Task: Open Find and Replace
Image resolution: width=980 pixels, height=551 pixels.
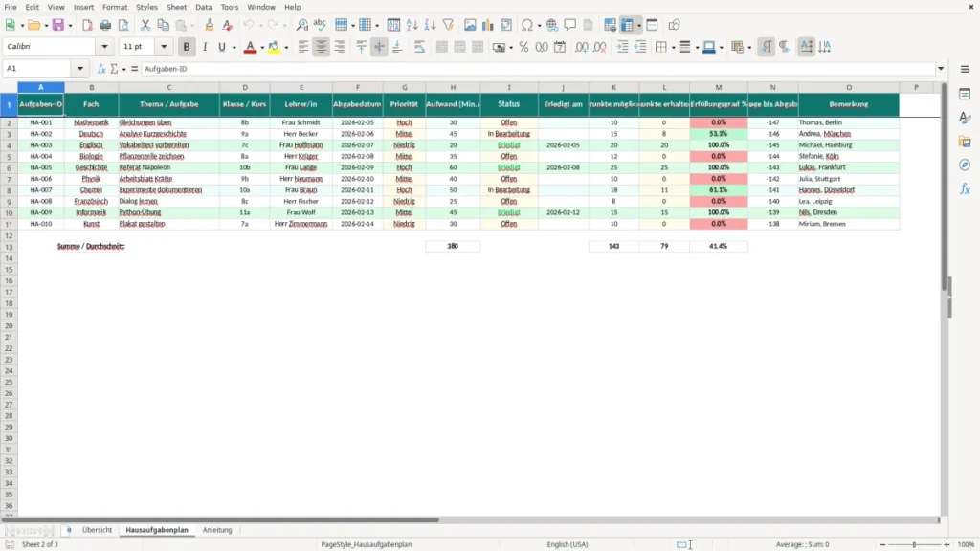Action: click(x=301, y=25)
